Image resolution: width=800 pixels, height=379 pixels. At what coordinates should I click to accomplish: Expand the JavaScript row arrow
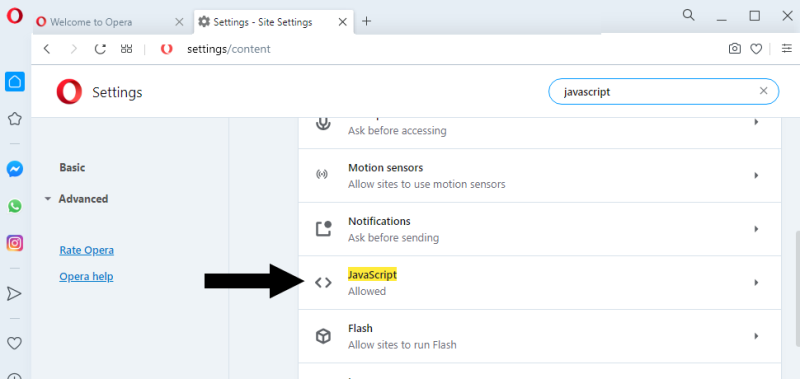point(756,283)
